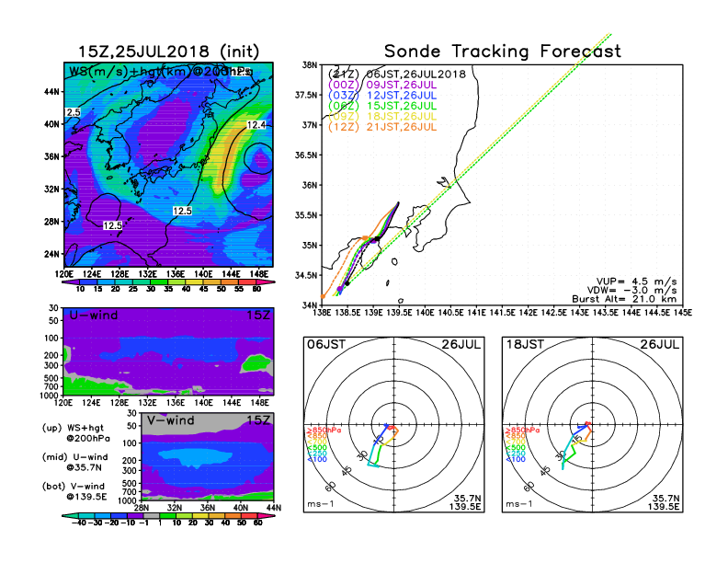Click the '2.5' contour label near 40N

pyautogui.click(x=73, y=112)
